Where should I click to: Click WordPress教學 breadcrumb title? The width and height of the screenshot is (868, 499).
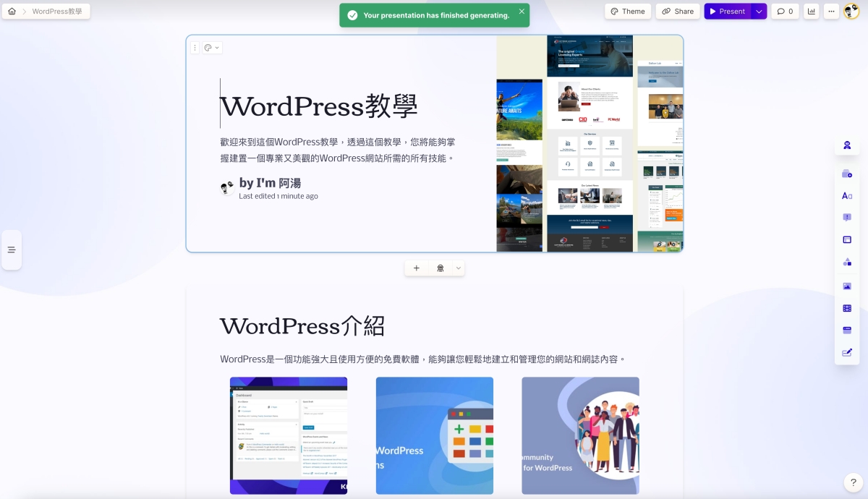pyautogui.click(x=57, y=12)
